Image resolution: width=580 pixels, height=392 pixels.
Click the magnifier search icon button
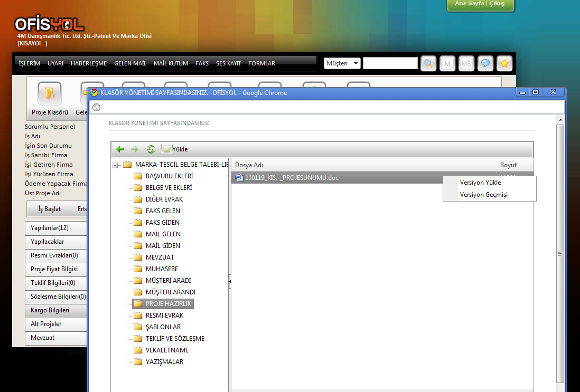[x=428, y=63]
